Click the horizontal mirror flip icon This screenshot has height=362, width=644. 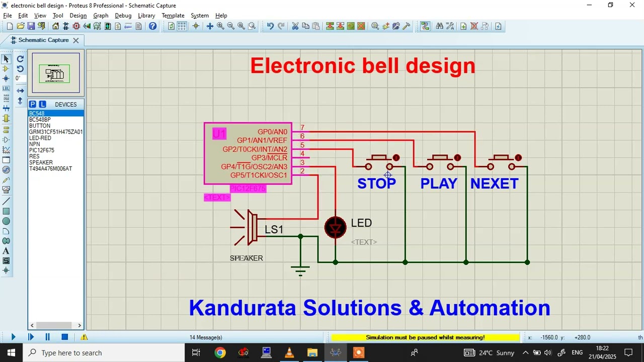coord(20,90)
